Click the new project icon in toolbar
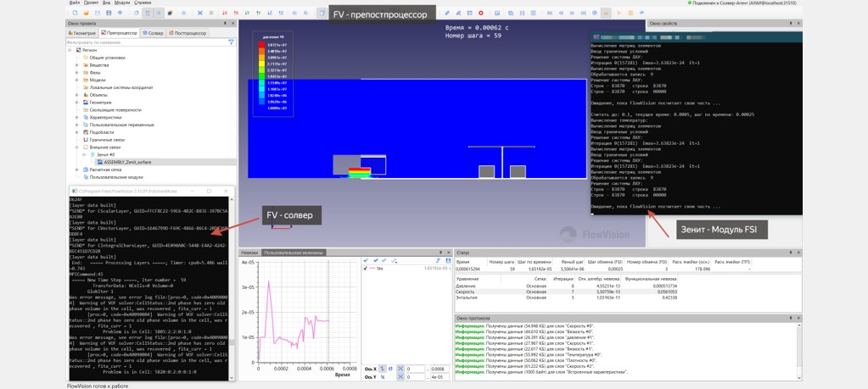The height and width of the screenshot is (389, 868). point(76,12)
